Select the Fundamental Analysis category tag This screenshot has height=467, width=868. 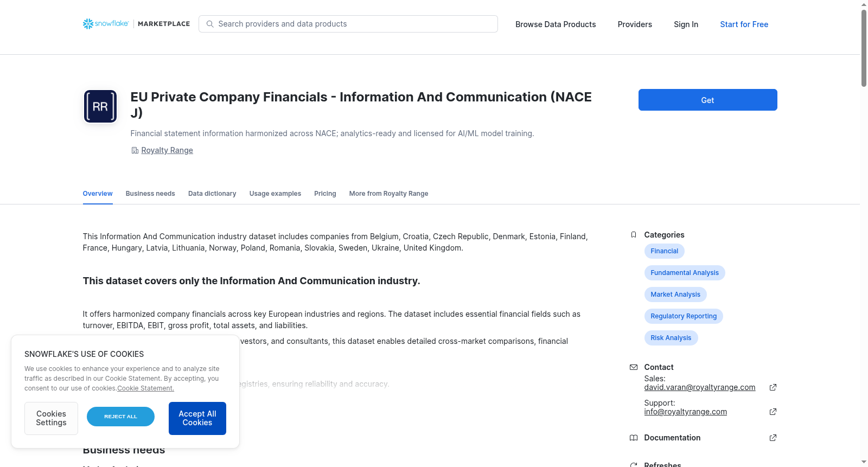[685, 273]
